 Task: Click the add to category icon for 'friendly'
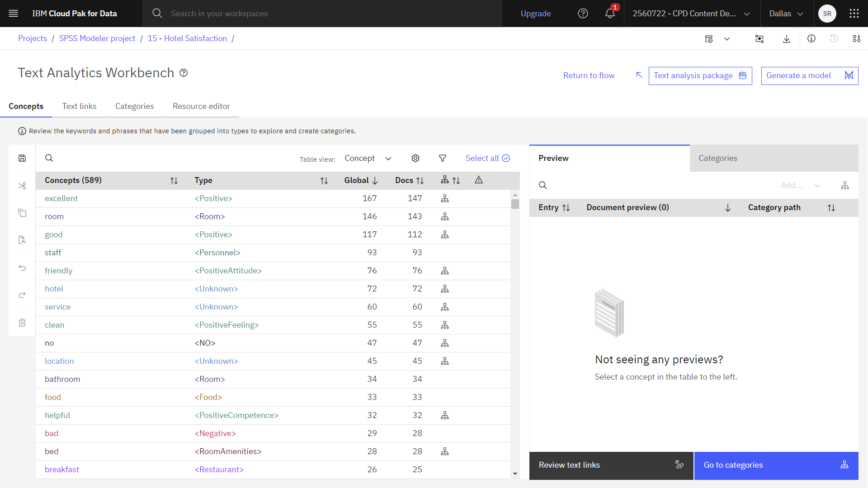[445, 271]
